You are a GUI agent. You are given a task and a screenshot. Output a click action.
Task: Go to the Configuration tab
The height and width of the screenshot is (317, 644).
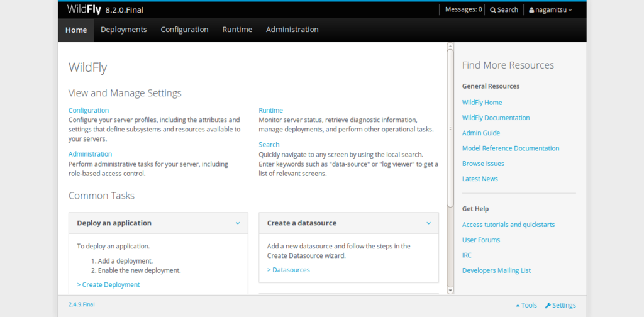click(184, 30)
